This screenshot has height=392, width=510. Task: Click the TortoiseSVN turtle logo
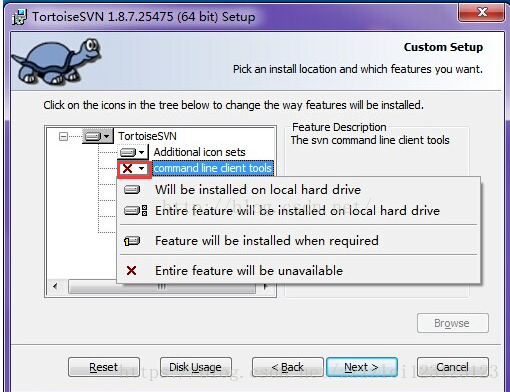coord(56,61)
